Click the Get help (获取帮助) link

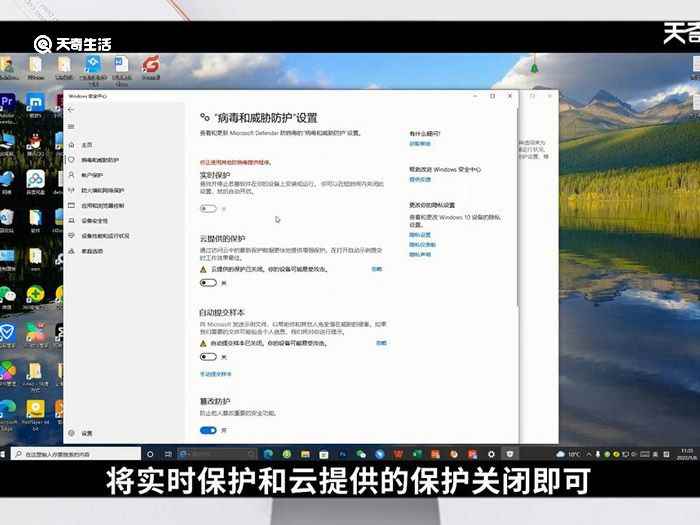click(x=420, y=144)
